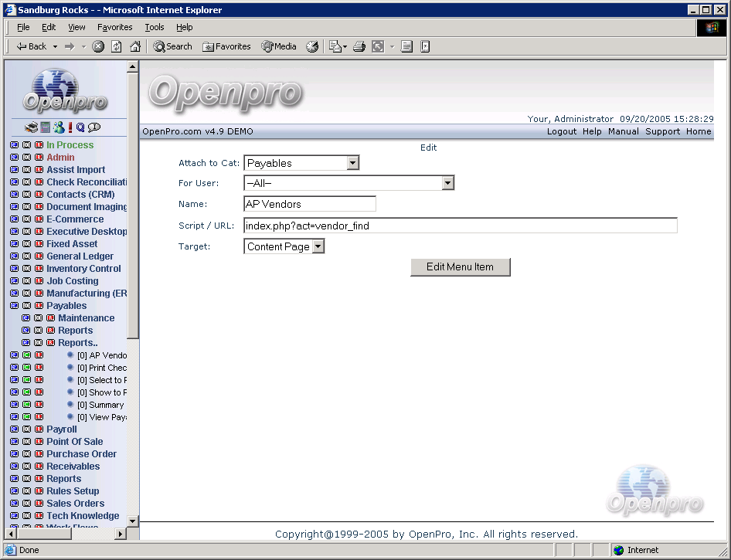The image size is (731, 560).
Task: Open the Target dropdown
Action: tap(318, 246)
